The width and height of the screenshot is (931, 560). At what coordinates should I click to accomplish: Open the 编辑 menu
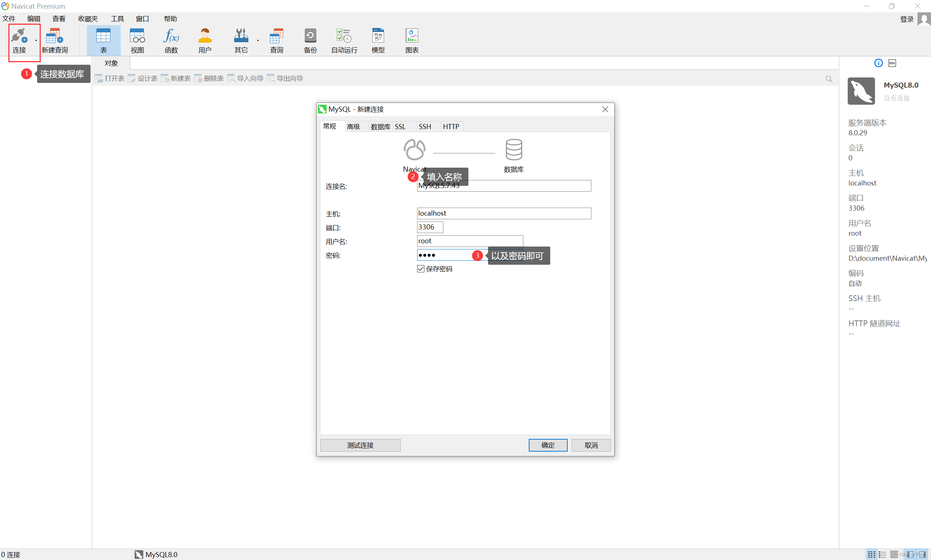(x=33, y=19)
